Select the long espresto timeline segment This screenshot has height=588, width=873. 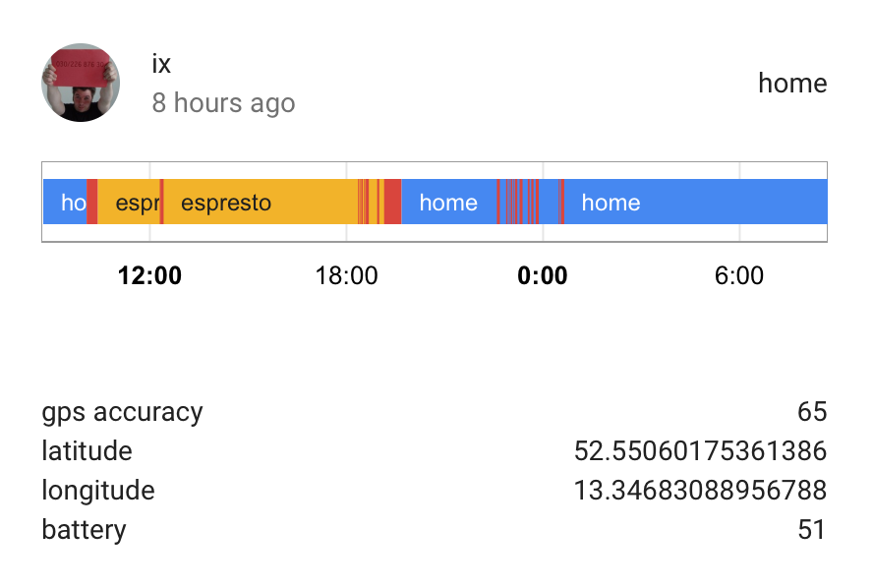pyautogui.click(x=260, y=203)
